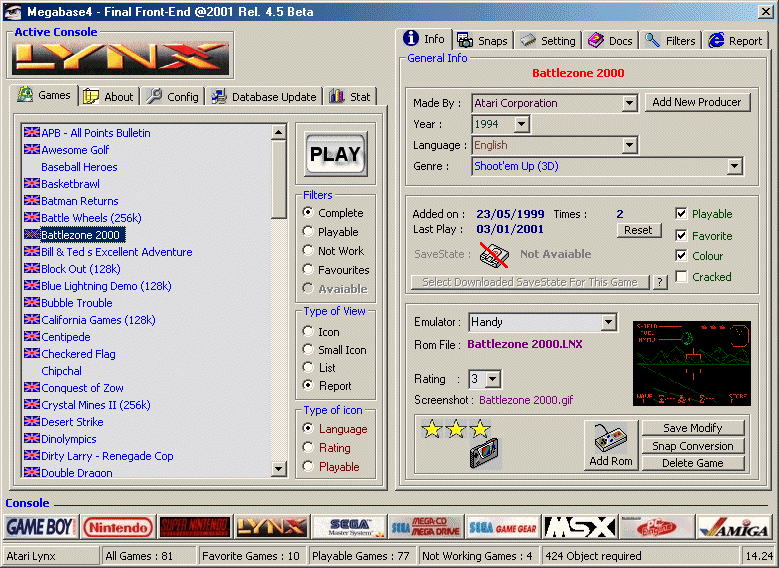The height and width of the screenshot is (568, 779).
Task: Click the Delete Game button
Action: point(693,463)
